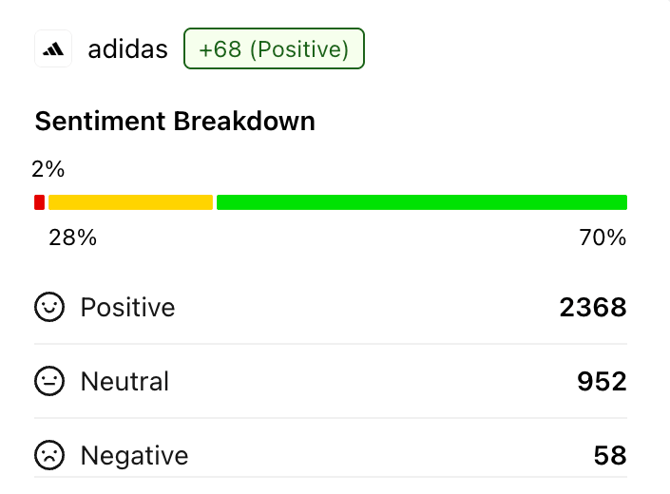
Task: Click the divider line under the Positive row
Action: (x=330, y=344)
